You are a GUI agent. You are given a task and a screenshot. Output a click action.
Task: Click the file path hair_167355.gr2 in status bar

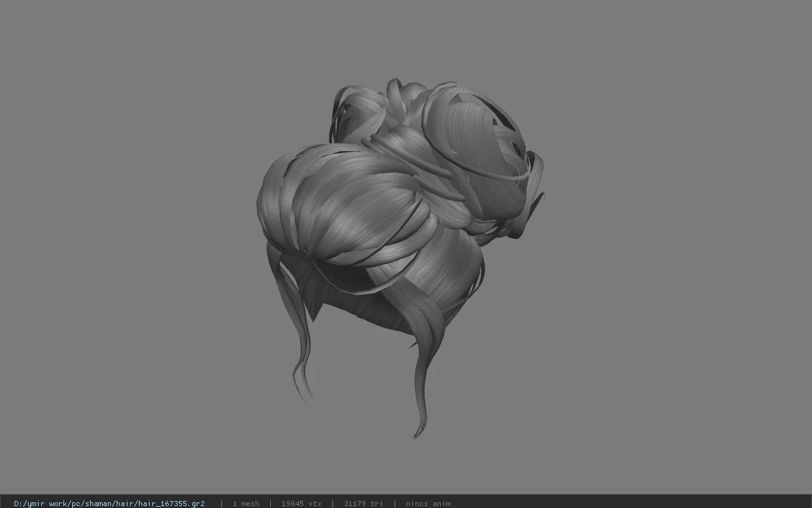pos(109,504)
